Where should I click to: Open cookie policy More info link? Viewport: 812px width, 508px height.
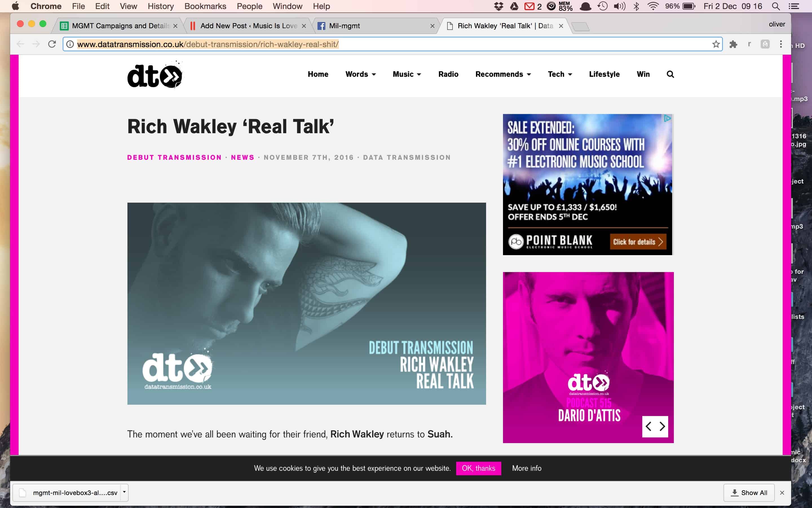(x=526, y=468)
